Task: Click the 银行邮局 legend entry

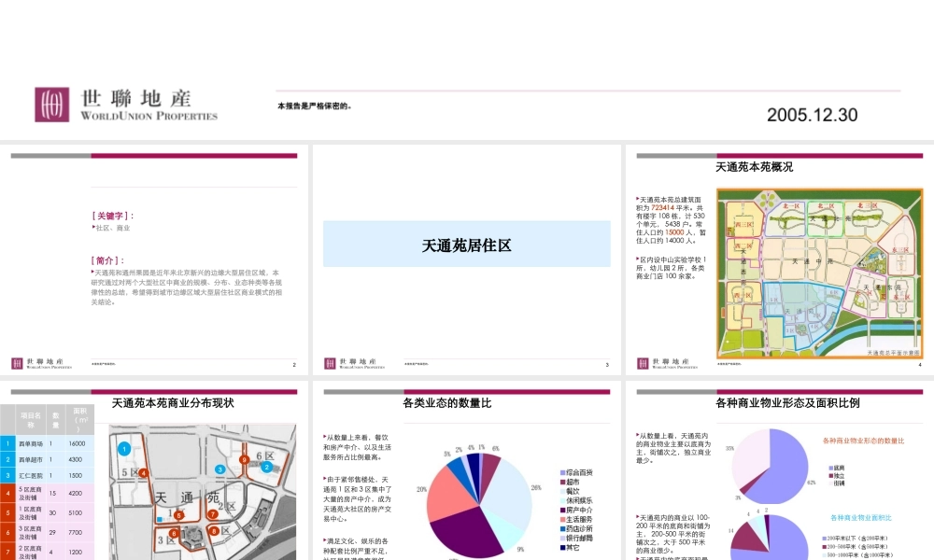Action: (576, 538)
